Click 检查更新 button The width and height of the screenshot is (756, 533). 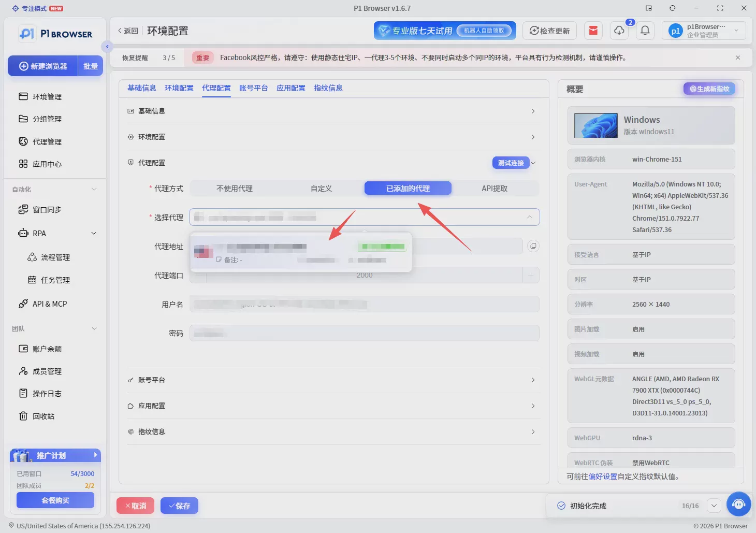[549, 31]
